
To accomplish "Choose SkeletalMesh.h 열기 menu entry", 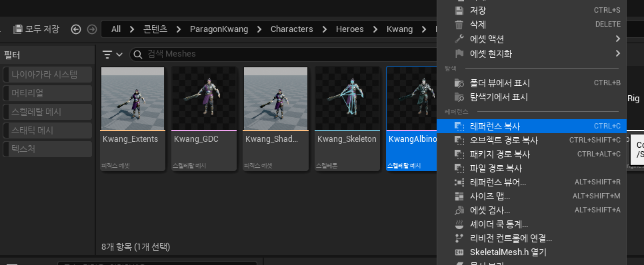I will click(531, 252).
